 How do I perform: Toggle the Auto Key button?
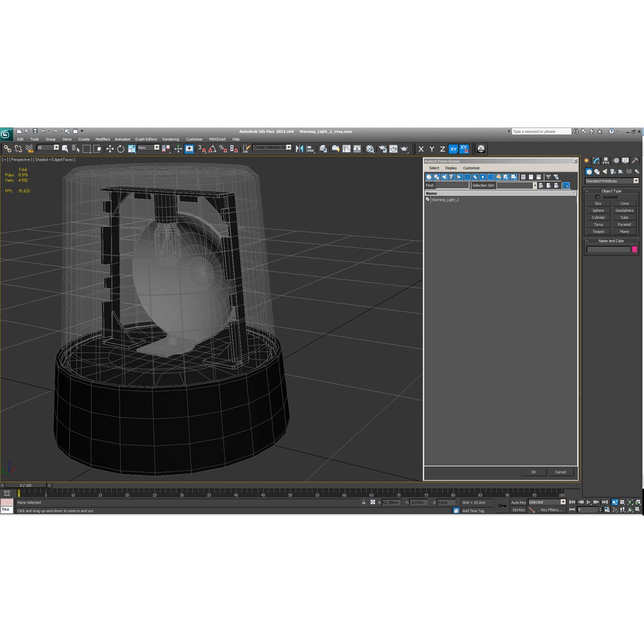point(518,502)
